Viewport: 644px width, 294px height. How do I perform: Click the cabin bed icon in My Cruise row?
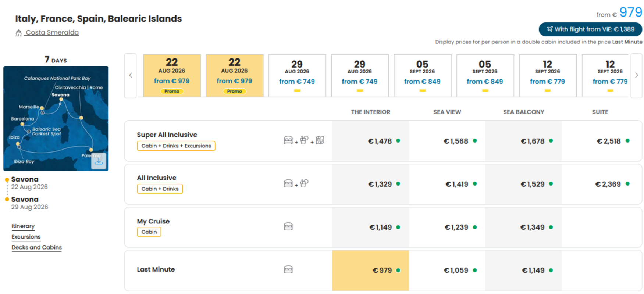click(x=288, y=226)
